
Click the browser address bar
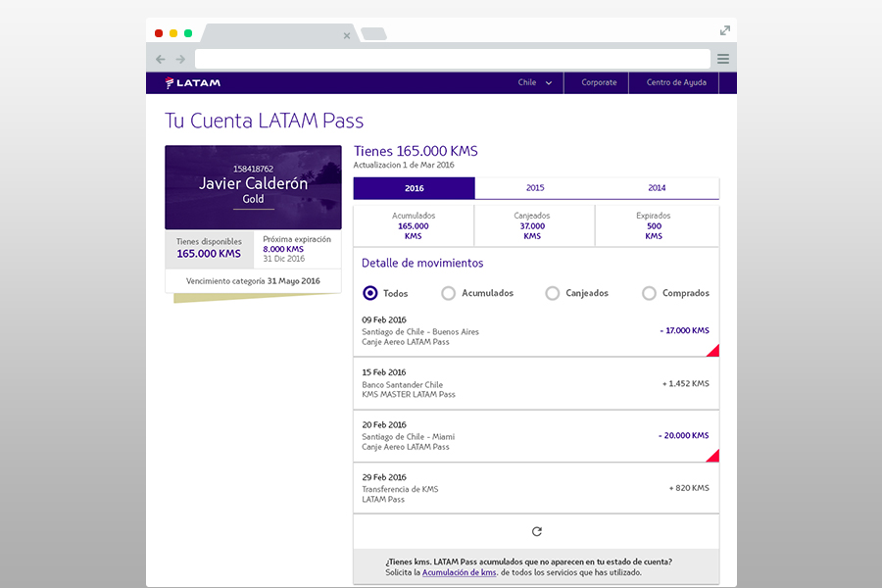coord(452,59)
